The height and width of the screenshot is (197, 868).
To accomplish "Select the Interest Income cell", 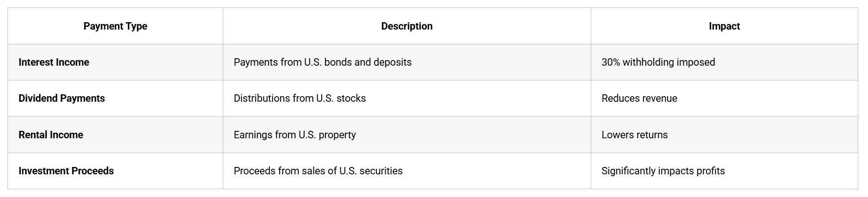I will click(x=54, y=62).
